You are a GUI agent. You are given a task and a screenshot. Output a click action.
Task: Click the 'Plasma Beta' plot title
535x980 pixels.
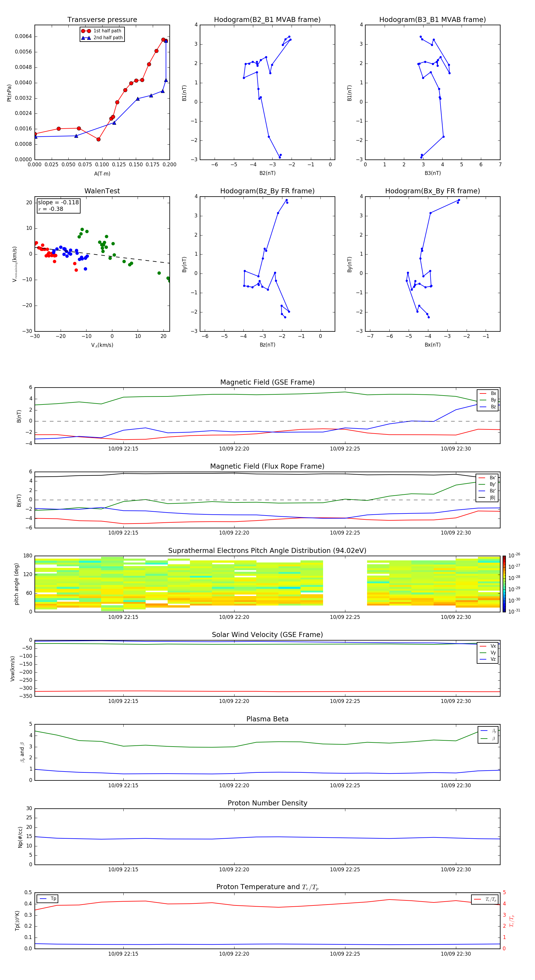point(267,719)
